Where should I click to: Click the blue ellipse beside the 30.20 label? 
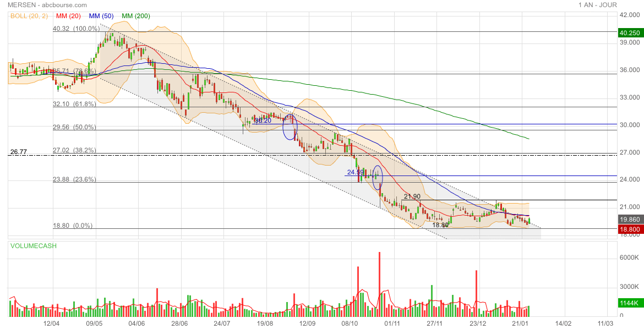coord(290,127)
